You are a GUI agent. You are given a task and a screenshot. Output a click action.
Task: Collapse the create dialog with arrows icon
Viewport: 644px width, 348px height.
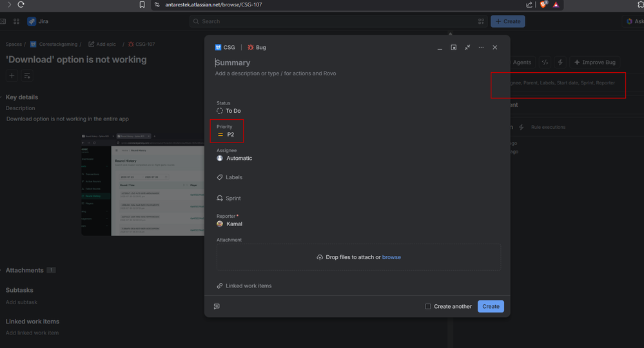[x=467, y=48]
